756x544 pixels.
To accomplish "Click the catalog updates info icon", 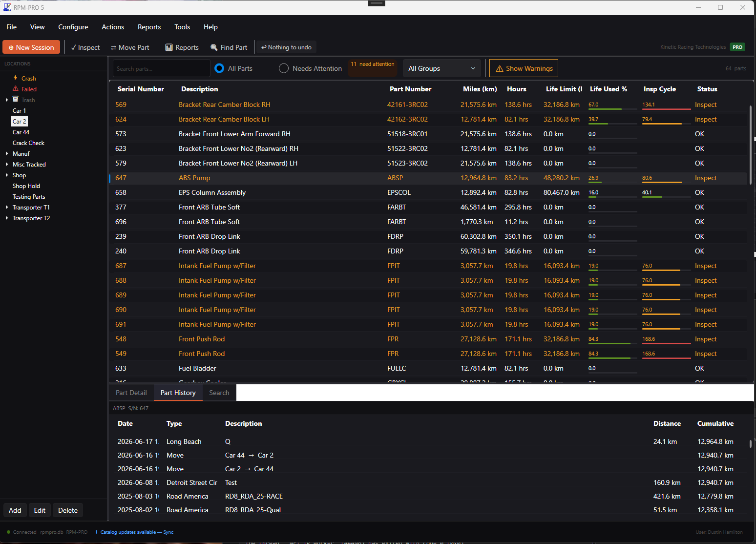I will (x=97, y=532).
